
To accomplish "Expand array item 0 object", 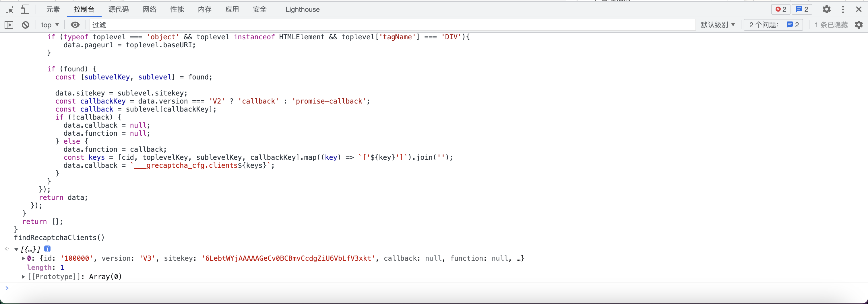I will point(23,259).
